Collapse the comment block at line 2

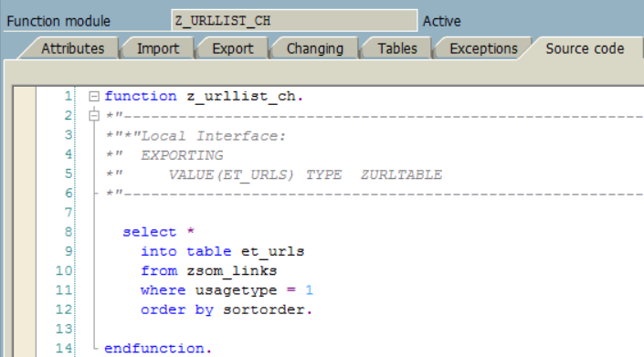(x=94, y=116)
